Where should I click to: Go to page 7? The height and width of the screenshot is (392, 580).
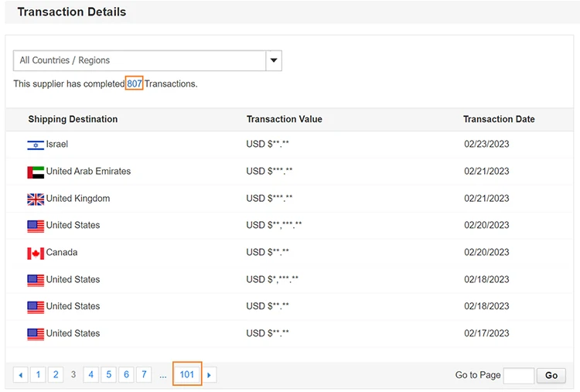click(144, 375)
